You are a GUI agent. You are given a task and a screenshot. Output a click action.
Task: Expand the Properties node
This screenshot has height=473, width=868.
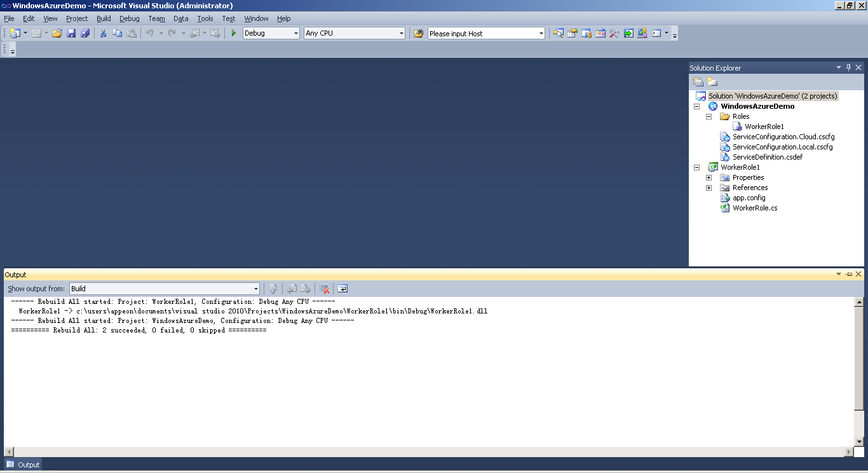click(x=709, y=177)
